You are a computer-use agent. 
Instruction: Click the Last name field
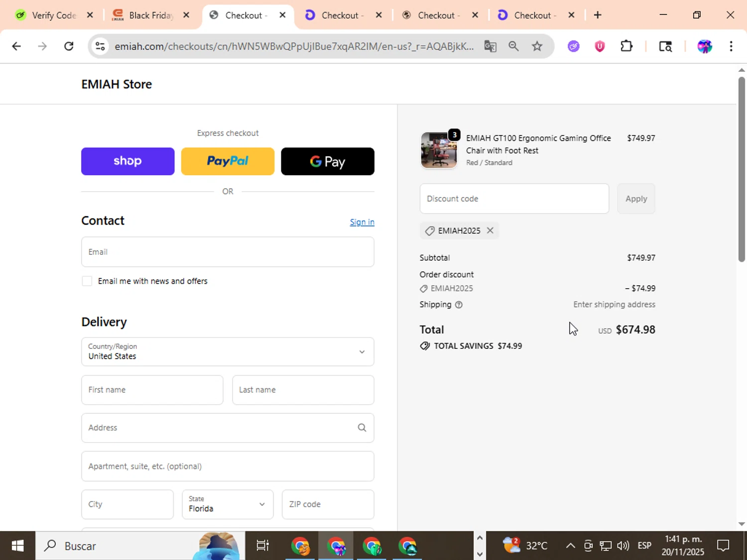[x=303, y=390]
